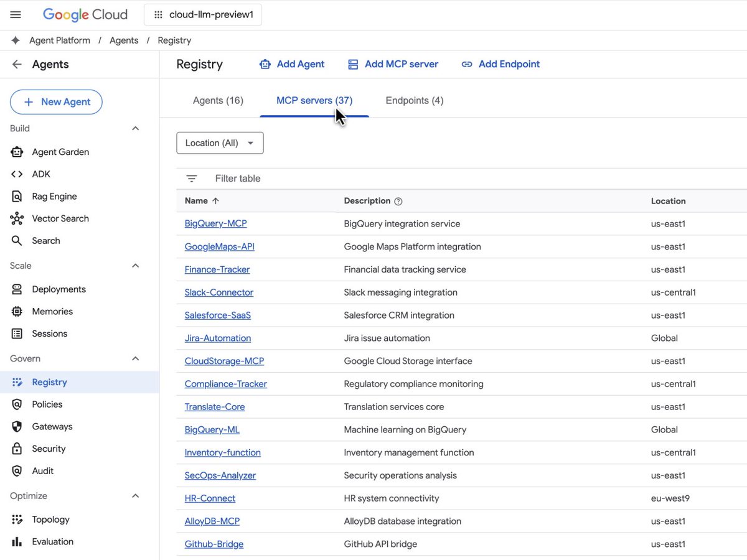
Task: Click the filter lines icon
Action: point(192,179)
